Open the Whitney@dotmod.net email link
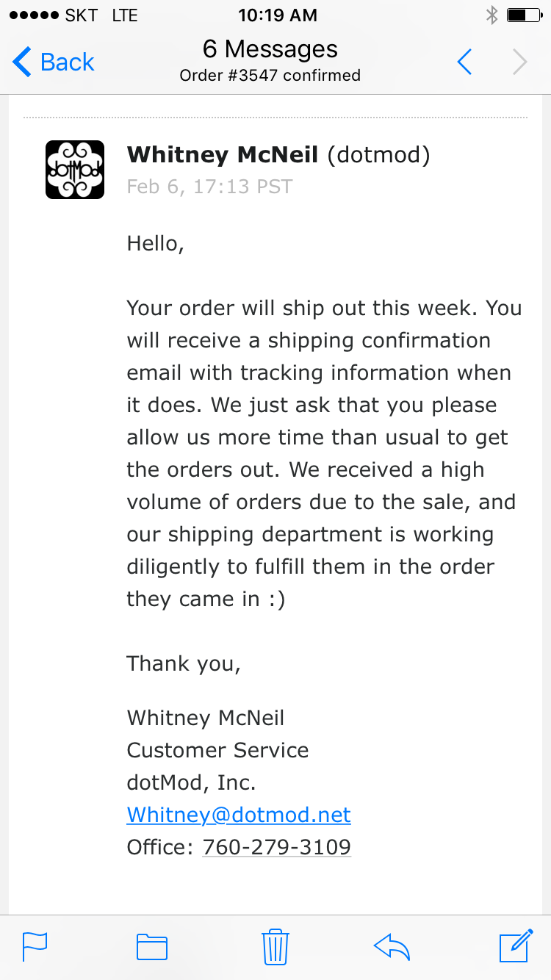Viewport: 551px width, 980px height. (x=239, y=815)
